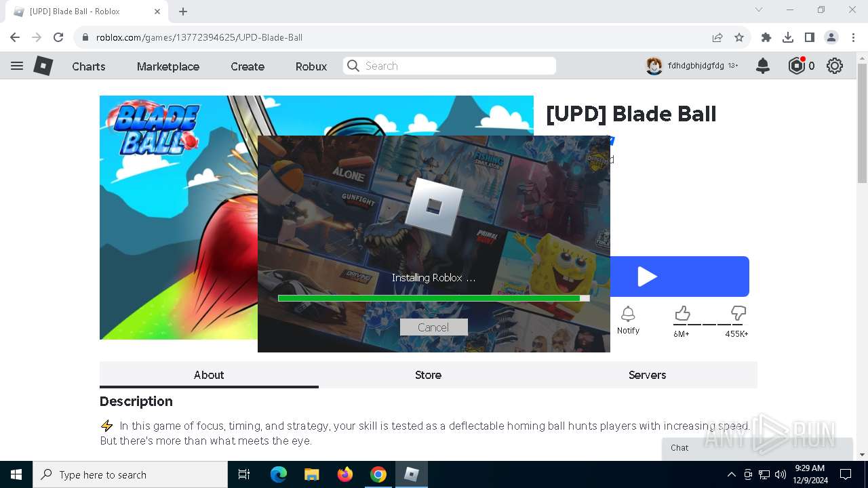Close the Blade Ball browser tab
The width and height of the screenshot is (868, 488).
(x=157, y=12)
